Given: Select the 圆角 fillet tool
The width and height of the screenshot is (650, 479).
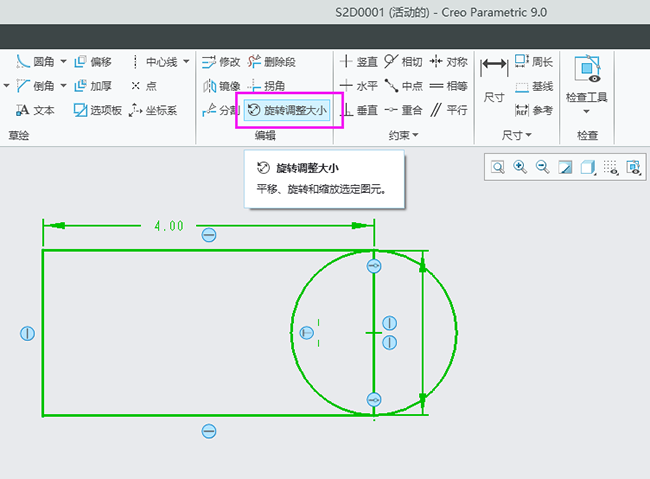Looking at the screenshot, I should point(36,62).
